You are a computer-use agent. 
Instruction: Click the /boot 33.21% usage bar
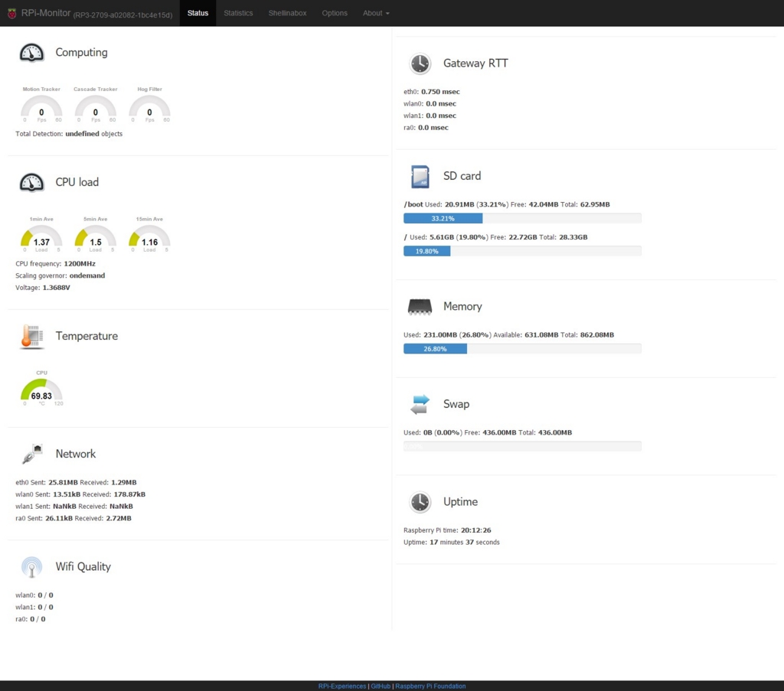pos(522,218)
